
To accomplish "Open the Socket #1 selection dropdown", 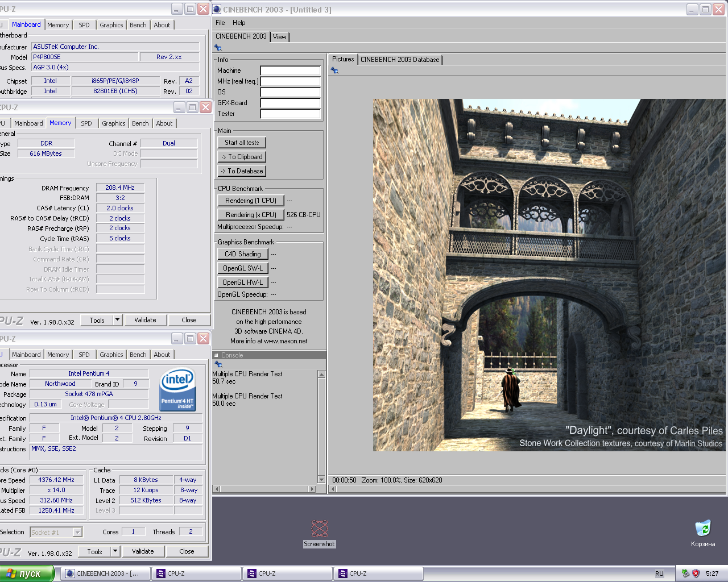I will coord(77,533).
